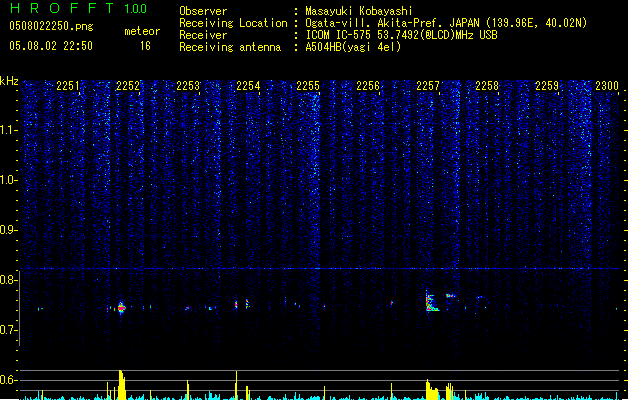This screenshot has width=629, height=400.
Task: Click the meteor count value 16
Action: click(x=145, y=46)
